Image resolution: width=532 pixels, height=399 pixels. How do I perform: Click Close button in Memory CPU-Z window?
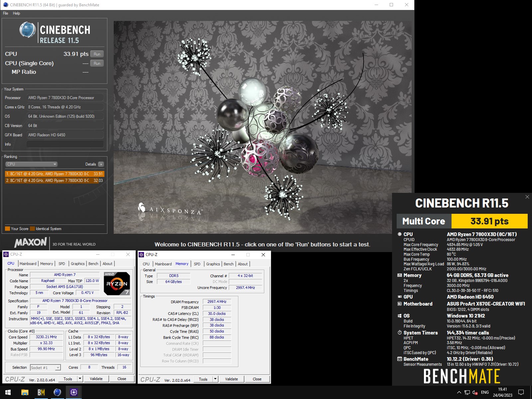coord(257,379)
